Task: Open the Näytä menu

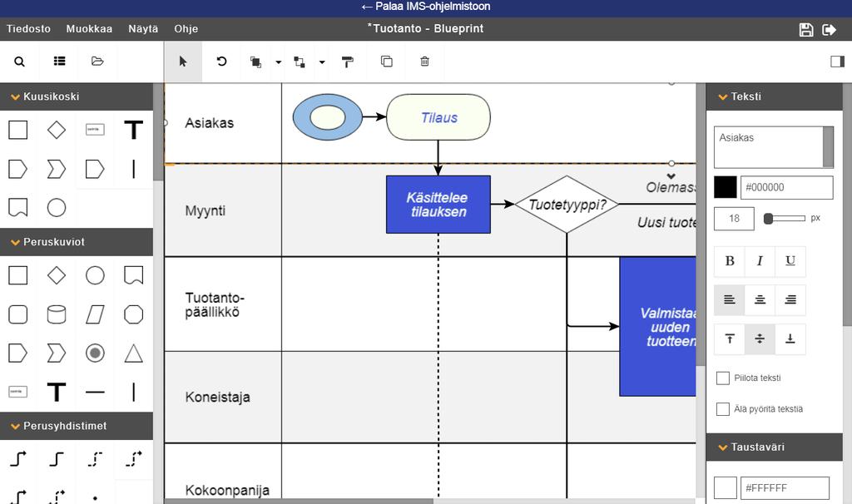Action: [x=143, y=29]
